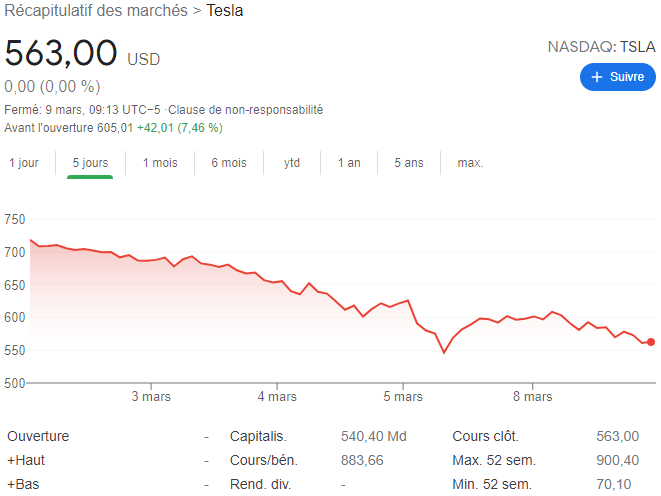Image resolution: width=661 pixels, height=496 pixels.
Task: Switch to the 1 mois tab
Action: tap(160, 163)
